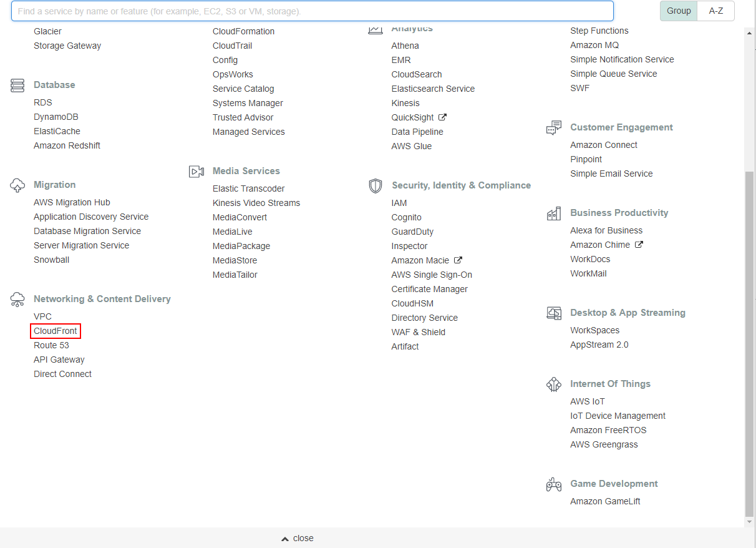
Task: Open Amazon Connect
Action: click(x=604, y=145)
